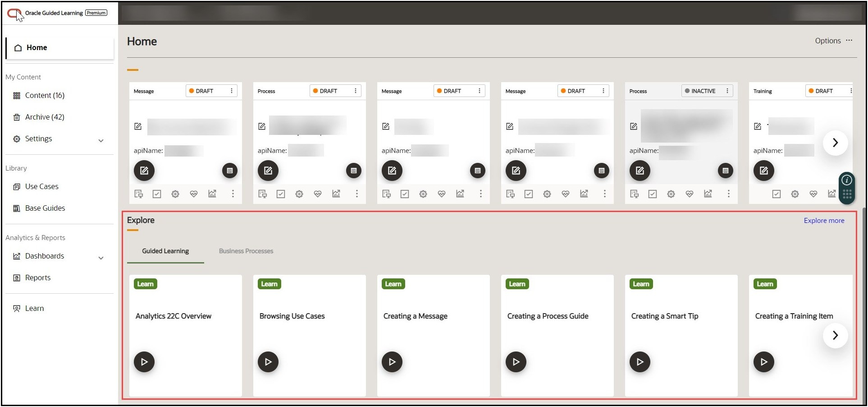Click heart health icon on Training card
This screenshot has width=868, height=407.
[813, 194]
